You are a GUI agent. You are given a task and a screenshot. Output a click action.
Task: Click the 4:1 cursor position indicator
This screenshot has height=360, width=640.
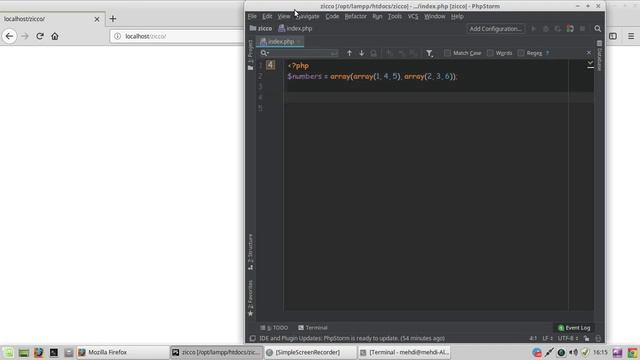[533, 338]
